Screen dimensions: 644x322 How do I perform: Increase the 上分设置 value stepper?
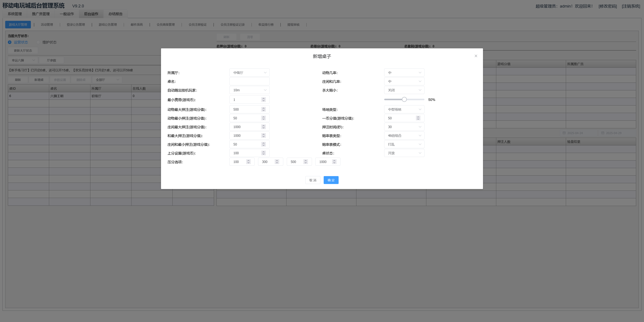pos(263,152)
